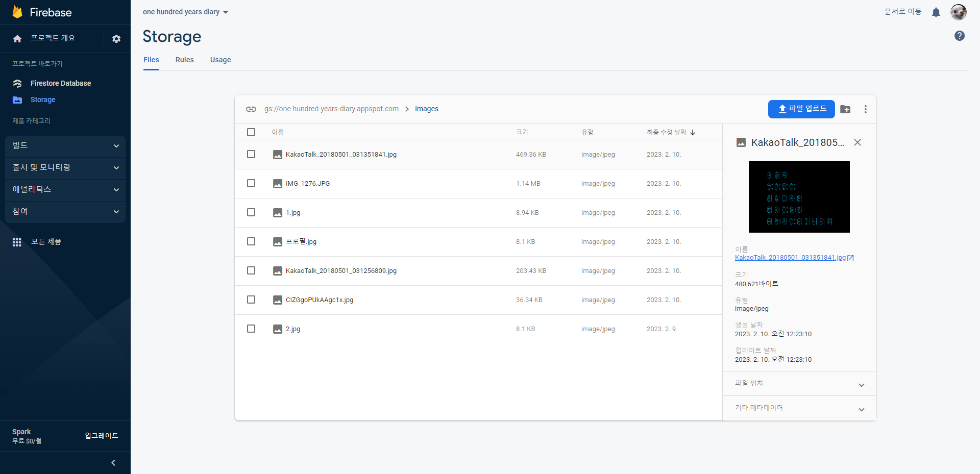Click the all products grid icon

point(17,242)
